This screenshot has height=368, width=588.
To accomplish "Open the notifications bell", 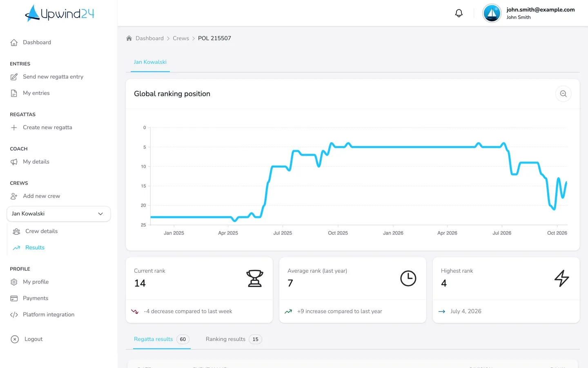I will point(459,13).
